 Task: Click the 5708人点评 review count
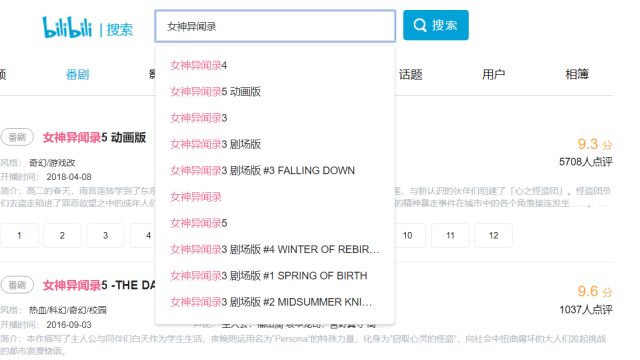(x=586, y=162)
